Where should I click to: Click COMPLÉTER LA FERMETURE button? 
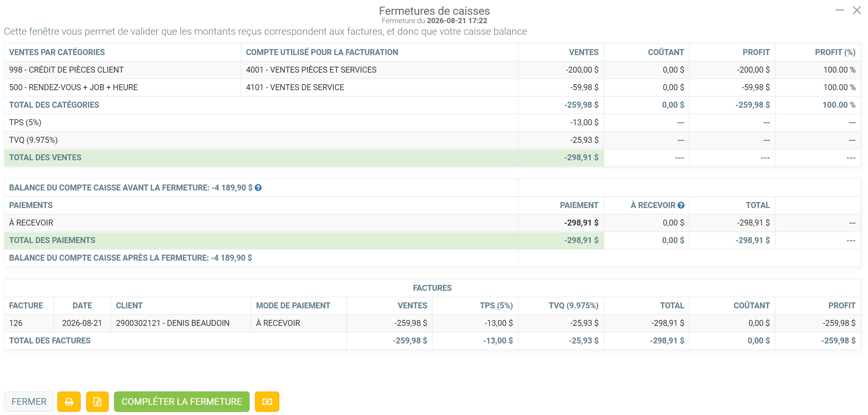(x=181, y=401)
